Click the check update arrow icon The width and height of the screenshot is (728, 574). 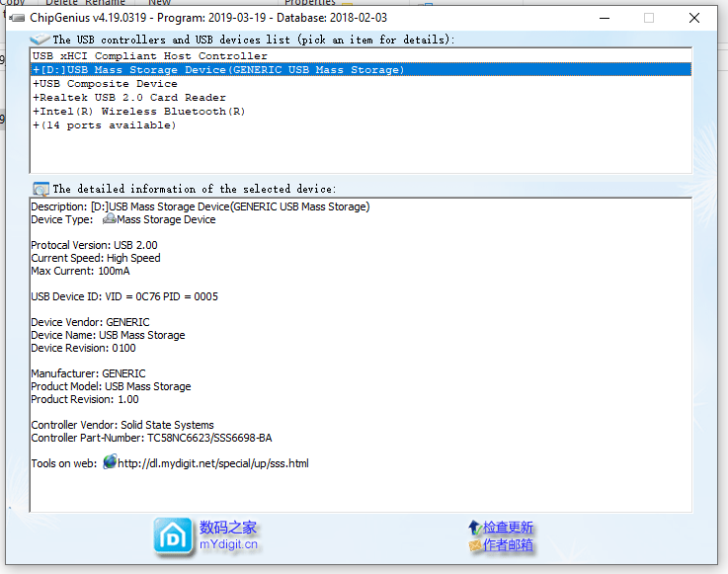474,528
